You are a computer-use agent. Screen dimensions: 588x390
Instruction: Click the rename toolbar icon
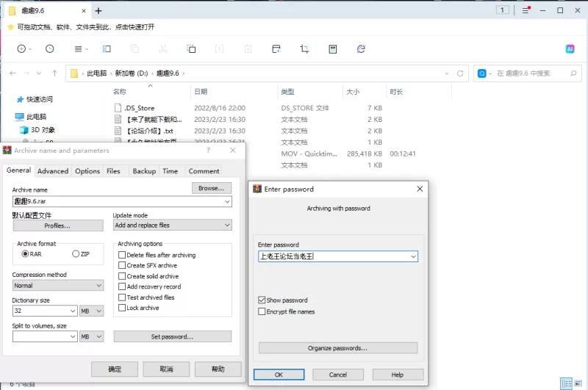[x=219, y=48]
